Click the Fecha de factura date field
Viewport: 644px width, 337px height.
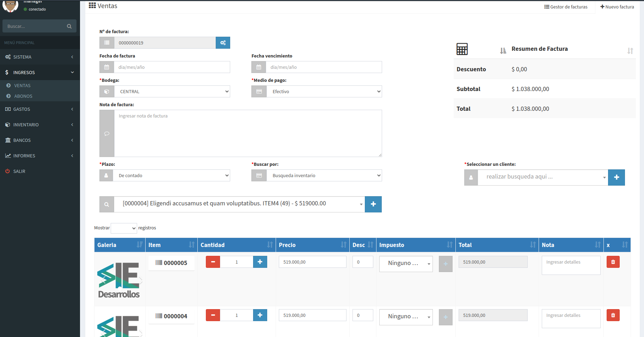(x=171, y=67)
